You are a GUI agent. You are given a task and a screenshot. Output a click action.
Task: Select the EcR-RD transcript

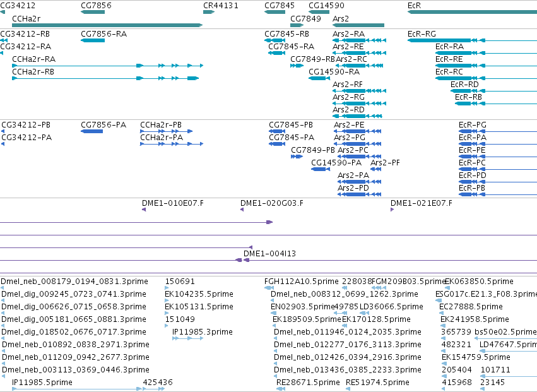tap(494, 91)
